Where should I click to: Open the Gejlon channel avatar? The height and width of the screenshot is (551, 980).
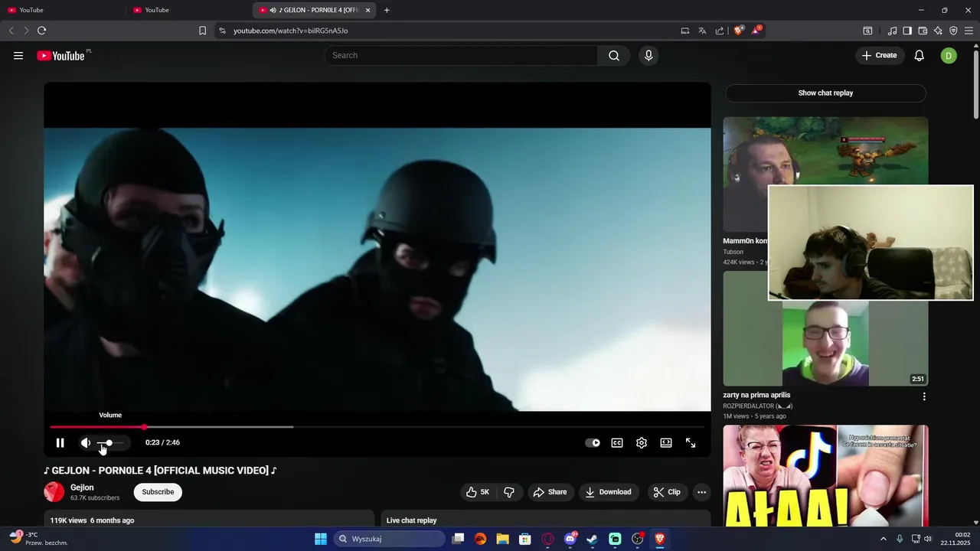(x=54, y=492)
